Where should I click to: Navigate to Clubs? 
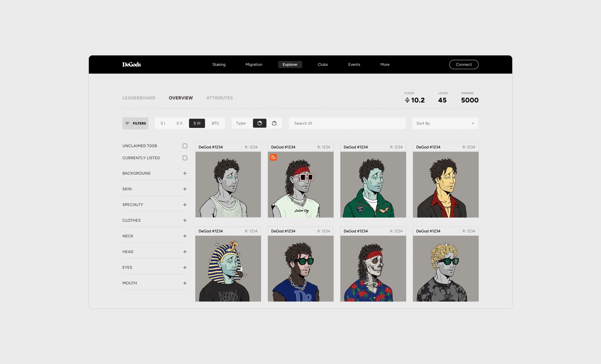coord(323,64)
